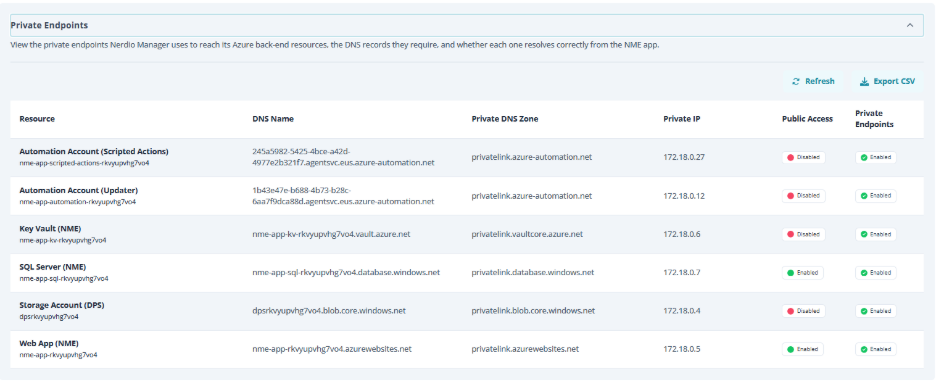The width and height of the screenshot is (936, 384).
Task: Click the Web App DNS name azurewebsites.net
Action: pyautogui.click(x=332, y=349)
